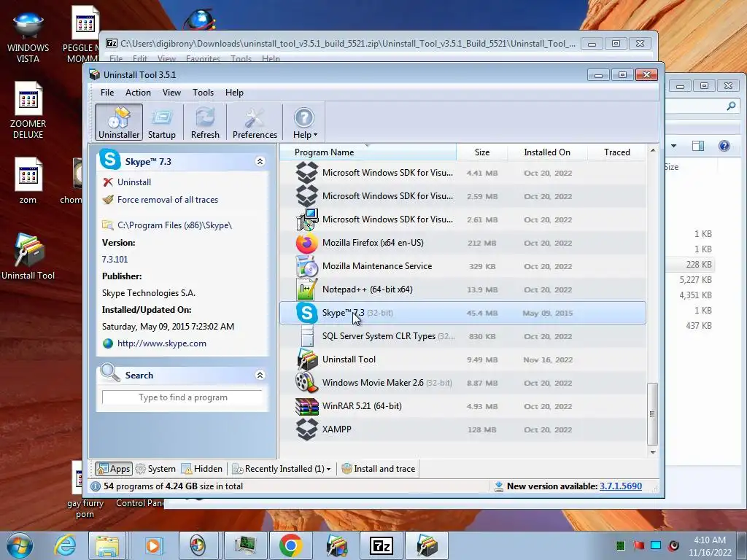This screenshot has height=560, width=747.
Task: Open the Help toolbar dropdown
Action: click(305, 122)
